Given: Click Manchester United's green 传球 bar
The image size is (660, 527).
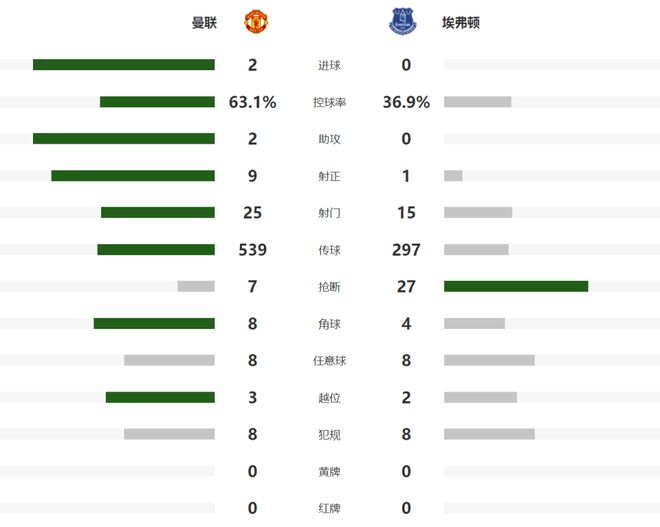Looking at the screenshot, I should (156, 250).
